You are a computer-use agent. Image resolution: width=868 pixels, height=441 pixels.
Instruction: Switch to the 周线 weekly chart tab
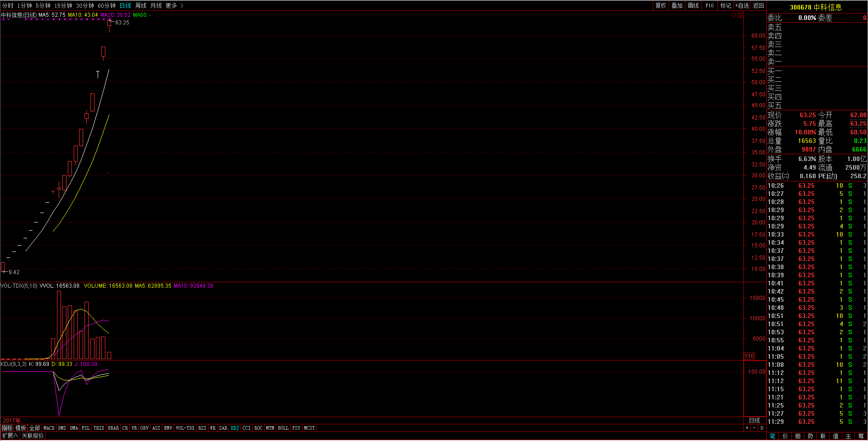tap(141, 5)
